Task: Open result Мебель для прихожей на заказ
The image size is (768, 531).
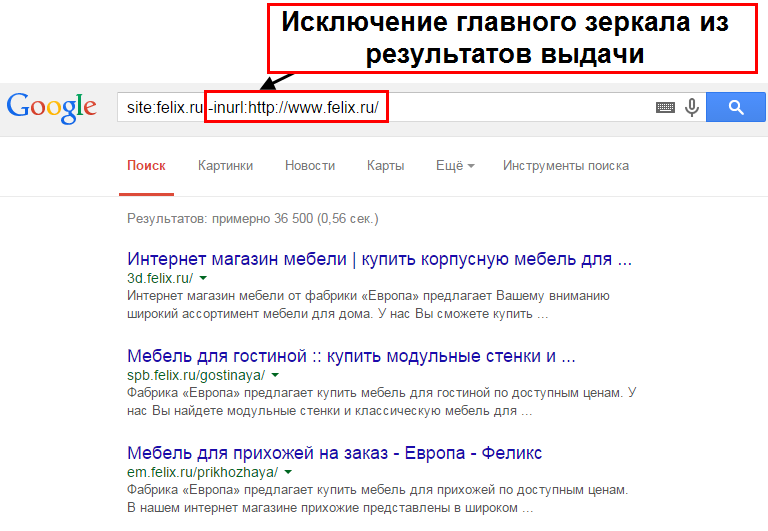Action: [335, 453]
